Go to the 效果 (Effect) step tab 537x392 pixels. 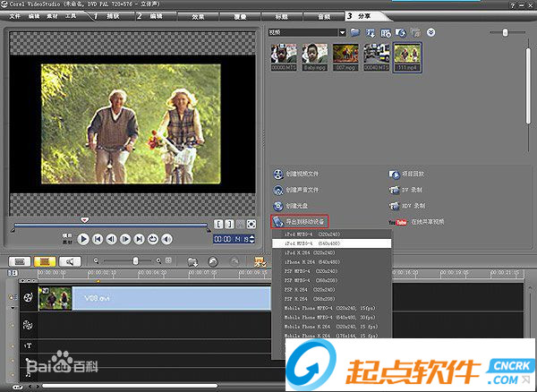[x=198, y=16]
